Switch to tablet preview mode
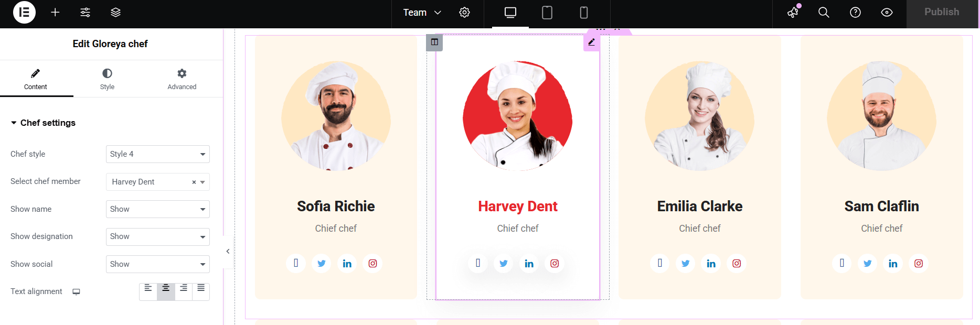 pyautogui.click(x=547, y=12)
